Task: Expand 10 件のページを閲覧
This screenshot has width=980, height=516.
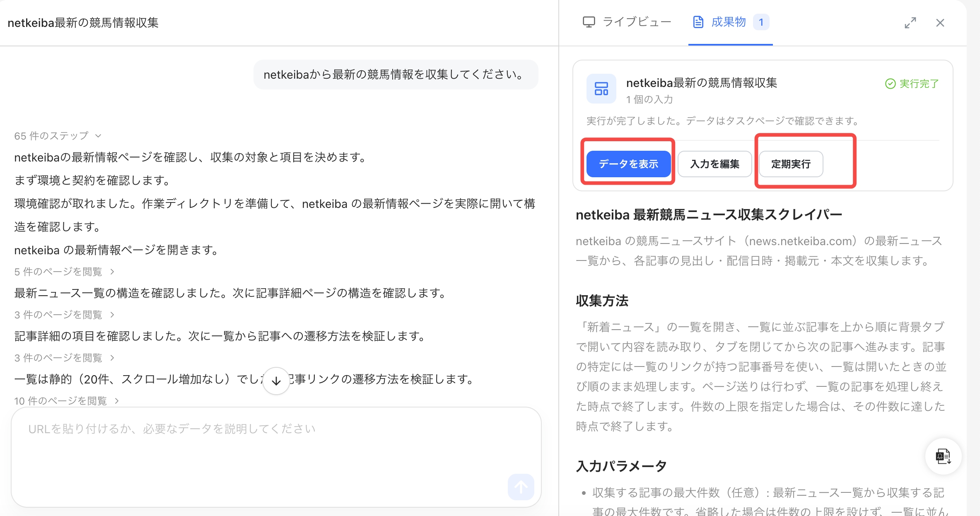Action: (67, 401)
